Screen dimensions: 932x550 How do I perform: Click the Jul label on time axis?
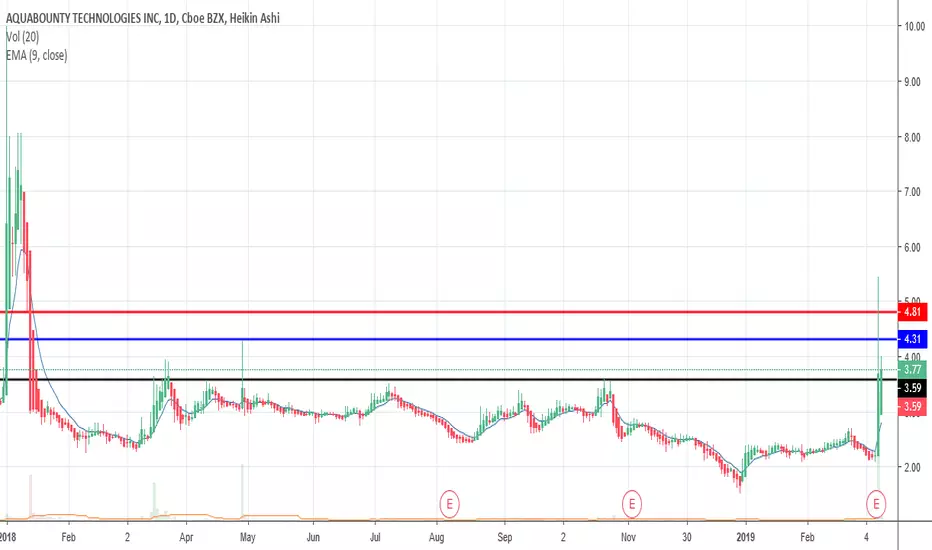click(x=375, y=537)
